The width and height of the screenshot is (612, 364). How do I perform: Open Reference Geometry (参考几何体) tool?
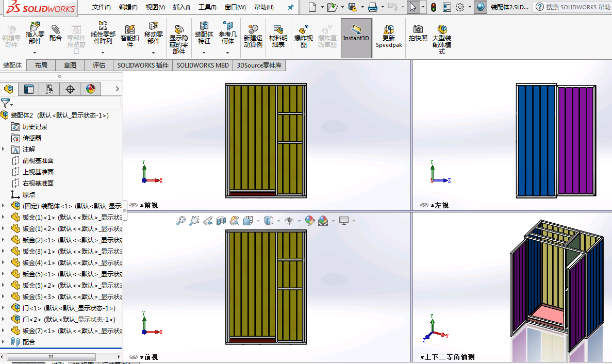pyautogui.click(x=228, y=32)
